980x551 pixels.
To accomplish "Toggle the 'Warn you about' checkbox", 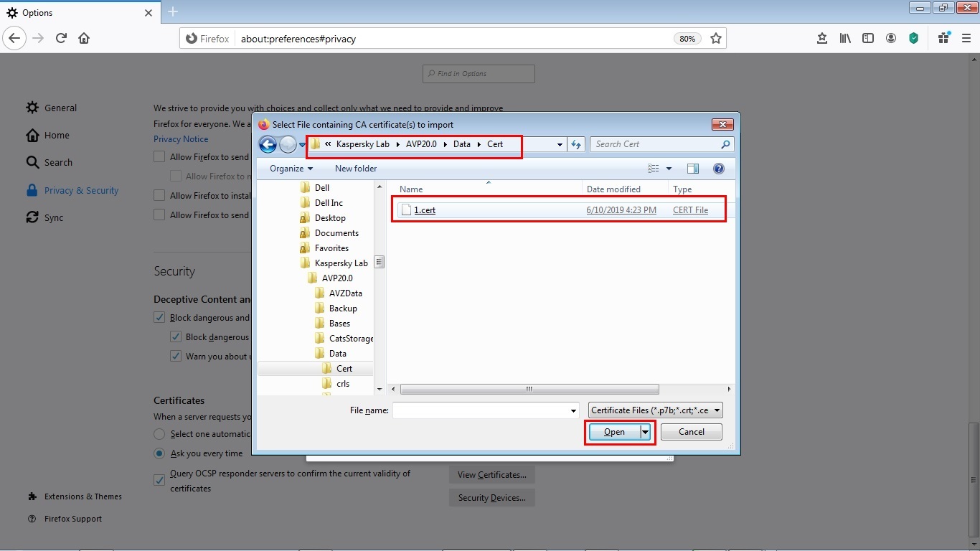I will pyautogui.click(x=175, y=356).
